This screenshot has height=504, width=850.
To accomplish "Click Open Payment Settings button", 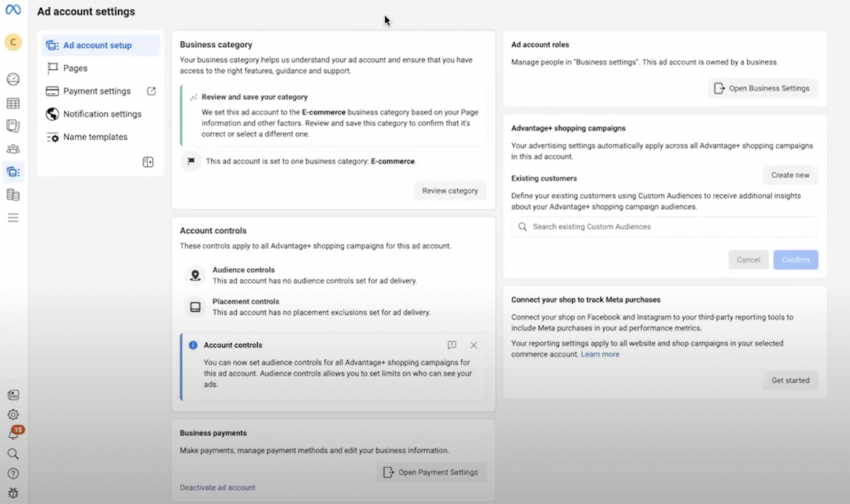I will (x=431, y=472).
